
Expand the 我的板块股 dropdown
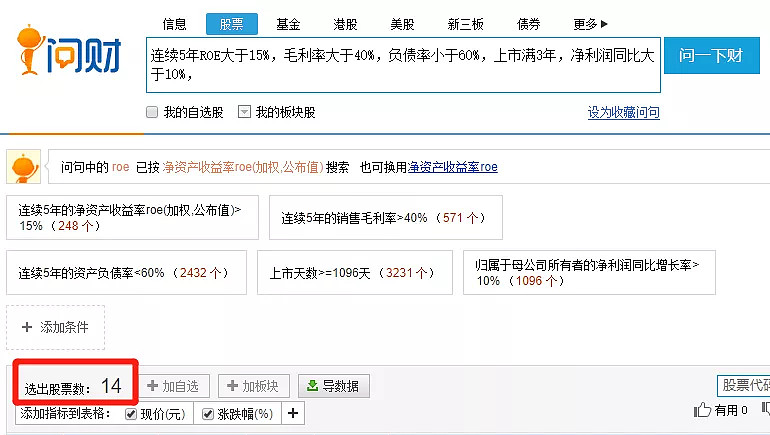point(243,112)
